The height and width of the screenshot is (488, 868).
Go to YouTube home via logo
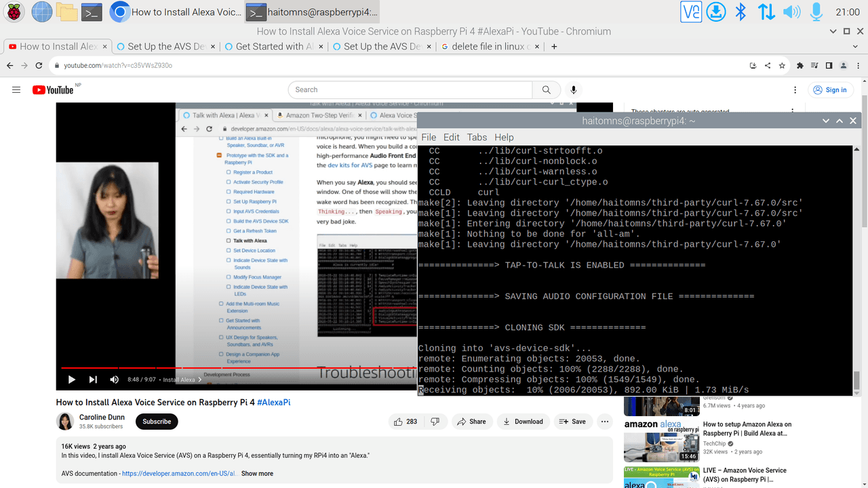click(x=53, y=89)
